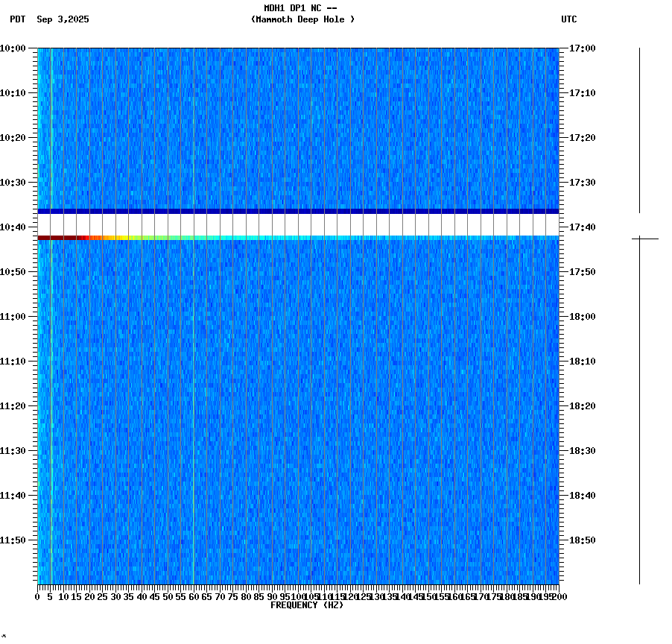Select the Mammoth Deep Hole label
Viewport: 672px width, 644px height.
(x=302, y=20)
